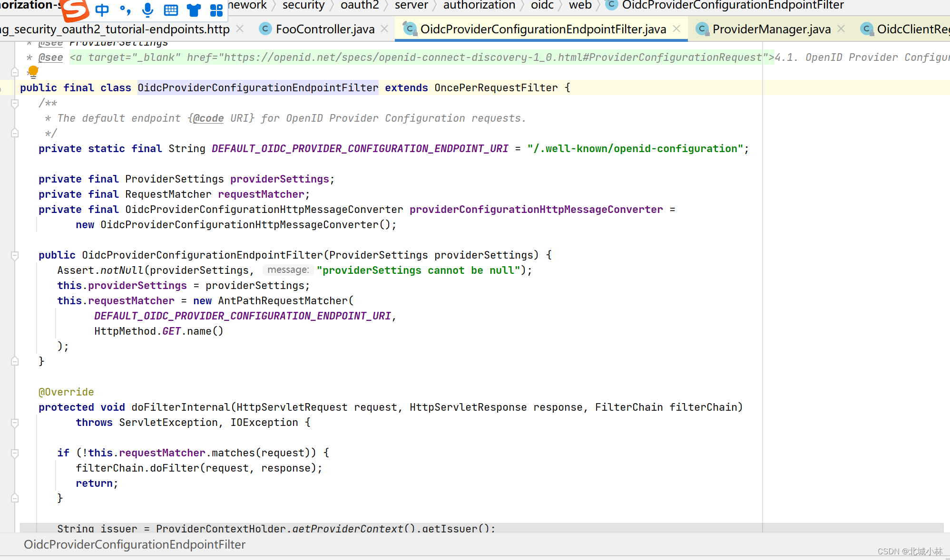950x560 pixels.
Task: Click the class icon beside OidcProviderConfigurationEndpointFilter breadcrumb
Action: pyautogui.click(x=611, y=6)
